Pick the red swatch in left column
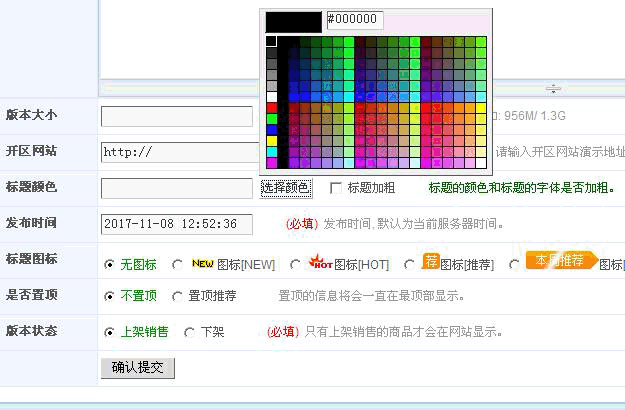Screen dimensions: 625x410 click(271, 108)
